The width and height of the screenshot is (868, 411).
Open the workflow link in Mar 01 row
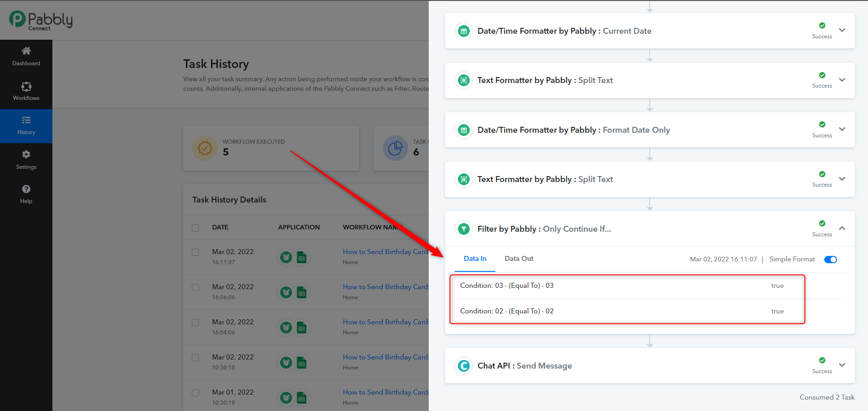point(385,392)
